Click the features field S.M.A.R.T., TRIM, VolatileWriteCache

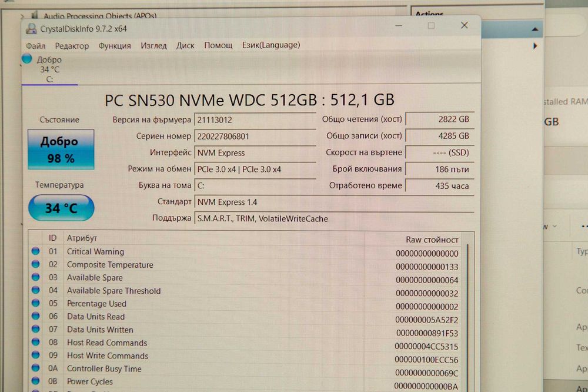coord(334,218)
